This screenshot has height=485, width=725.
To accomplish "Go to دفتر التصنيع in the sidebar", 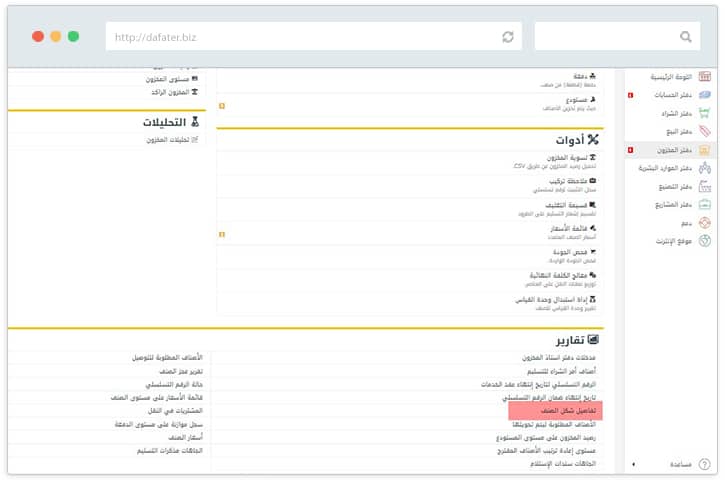I will pos(675,187).
